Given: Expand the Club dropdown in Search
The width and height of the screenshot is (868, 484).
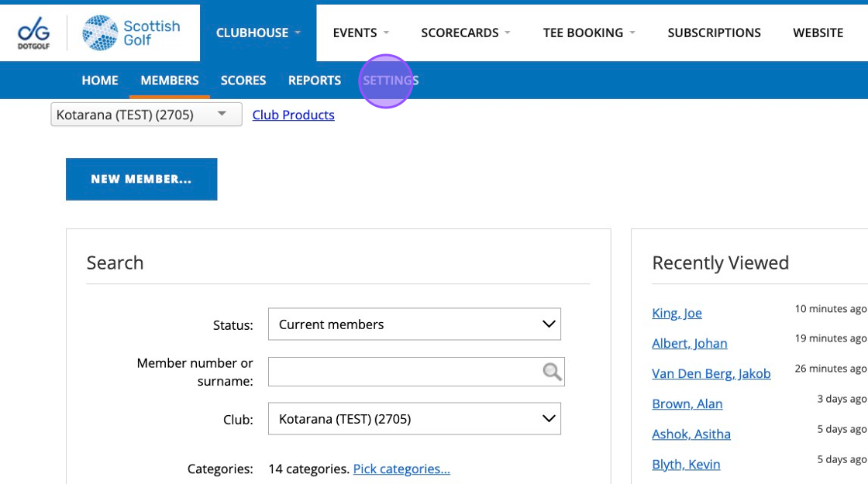Looking at the screenshot, I should pyautogui.click(x=415, y=419).
